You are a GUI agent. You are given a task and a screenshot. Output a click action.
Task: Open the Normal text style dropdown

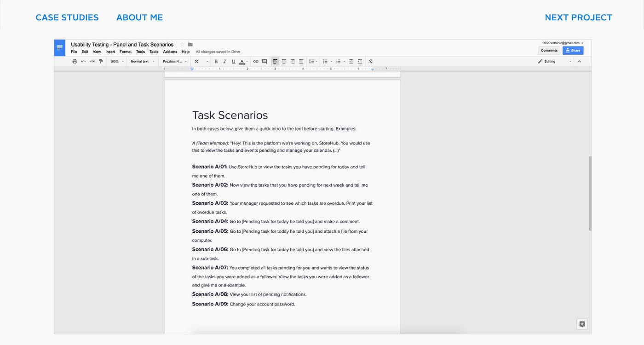[143, 62]
